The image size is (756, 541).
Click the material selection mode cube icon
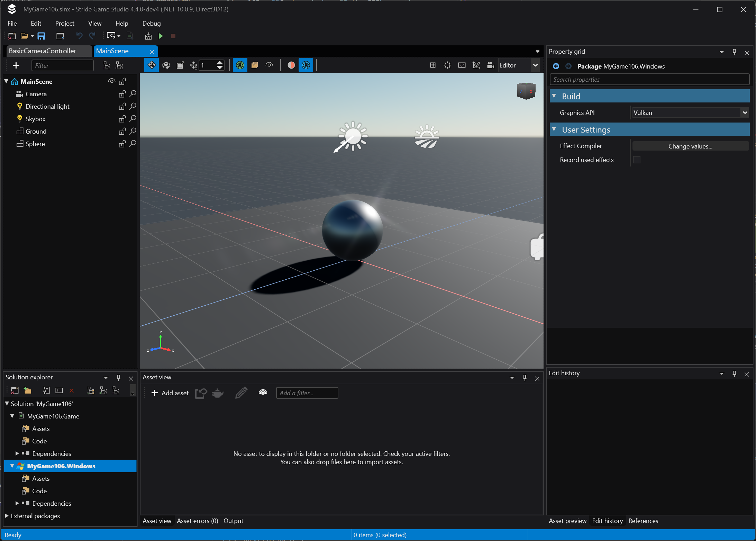[255, 65]
